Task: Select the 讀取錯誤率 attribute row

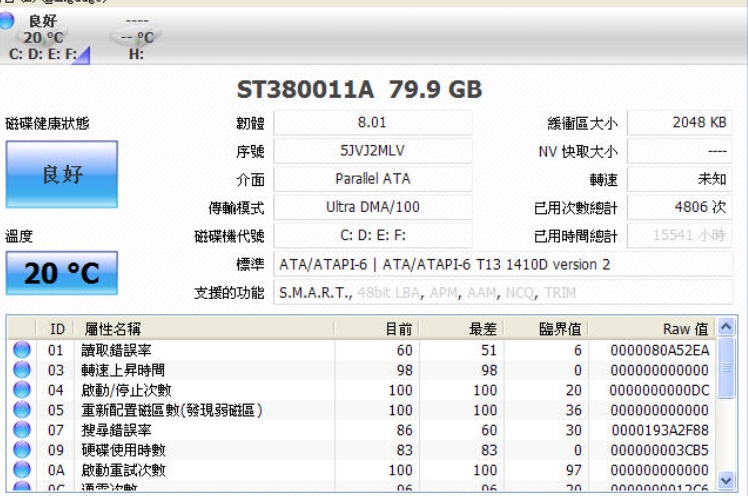Action: click(362, 350)
